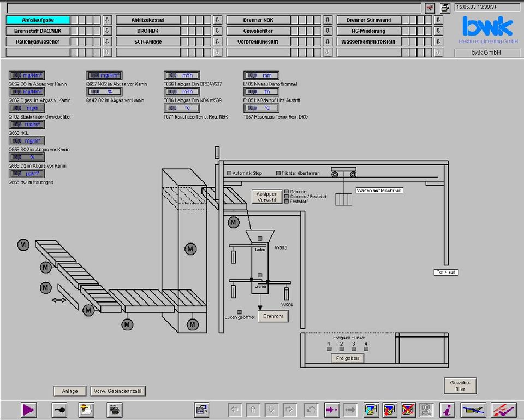Click the crane trolley on the gantry
524x420 pixels.
click(x=343, y=172)
